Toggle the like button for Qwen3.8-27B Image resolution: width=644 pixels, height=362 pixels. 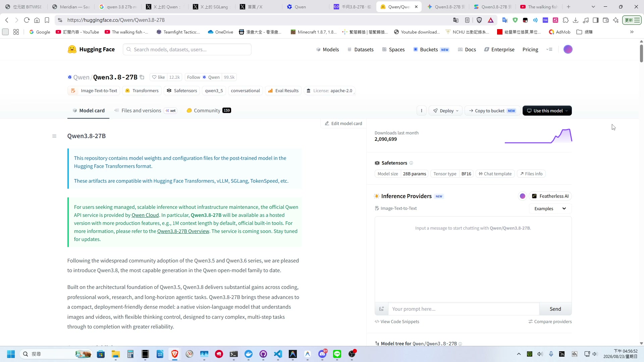click(x=158, y=77)
